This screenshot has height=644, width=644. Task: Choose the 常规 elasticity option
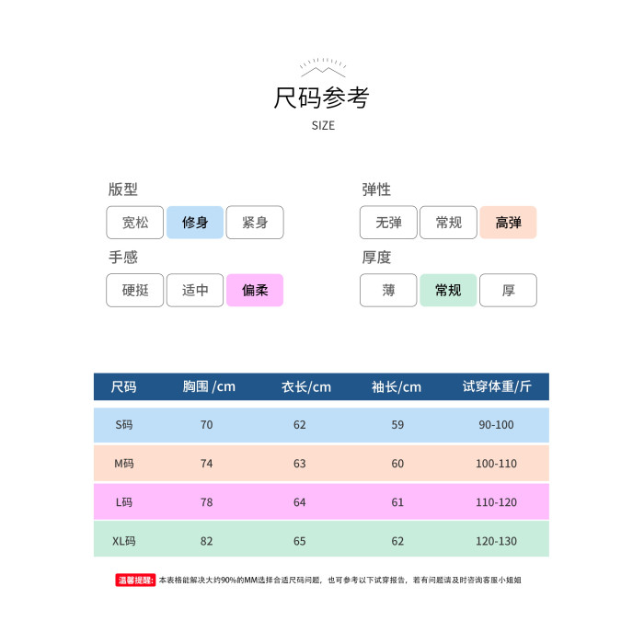coord(448,223)
